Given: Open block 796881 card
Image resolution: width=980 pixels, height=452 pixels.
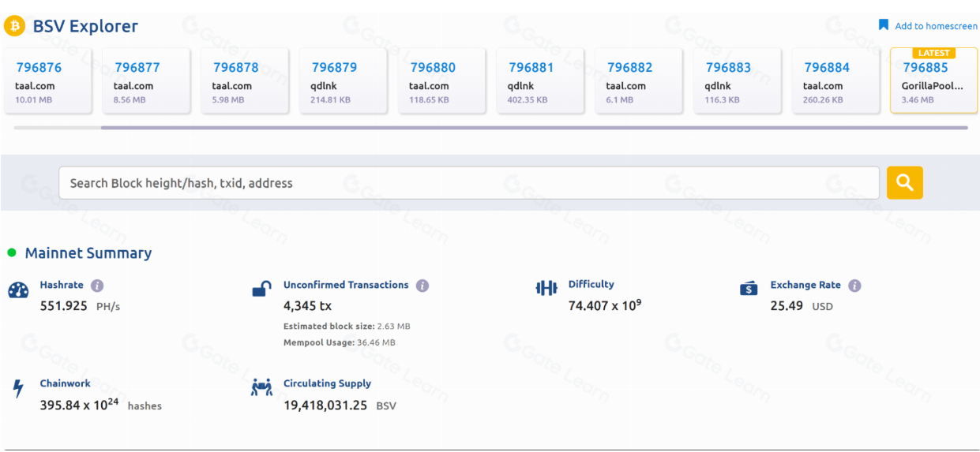Looking at the screenshot, I should tap(540, 80).
